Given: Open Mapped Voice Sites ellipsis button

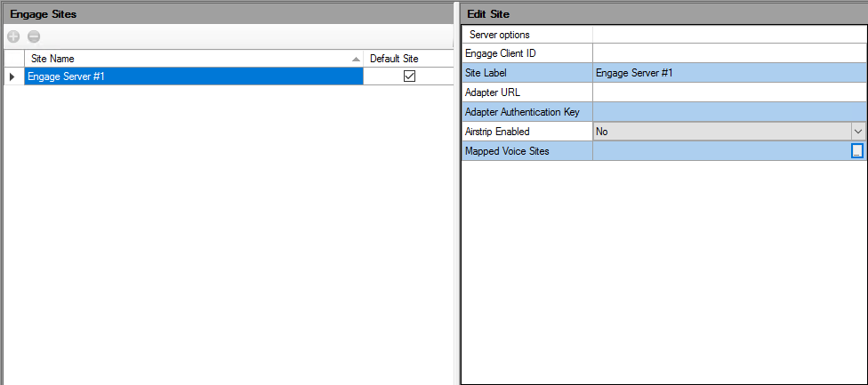Looking at the screenshot, I should point(857,151).
